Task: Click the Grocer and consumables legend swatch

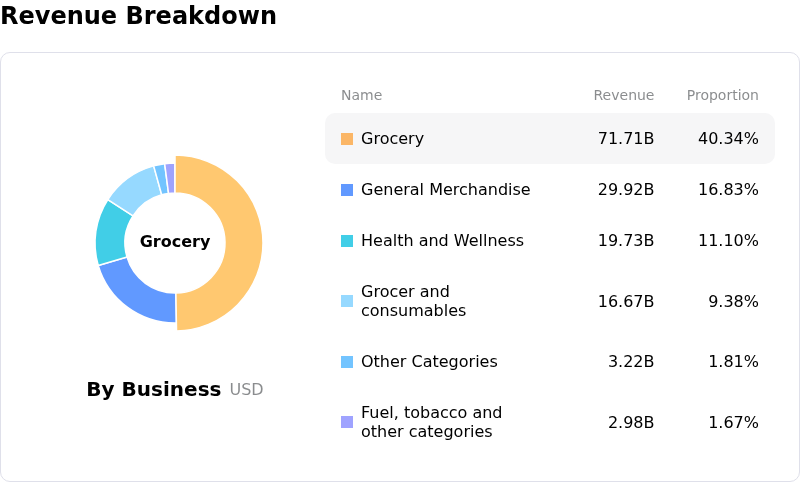Action: pyautogui.click(x=347, y=301)
